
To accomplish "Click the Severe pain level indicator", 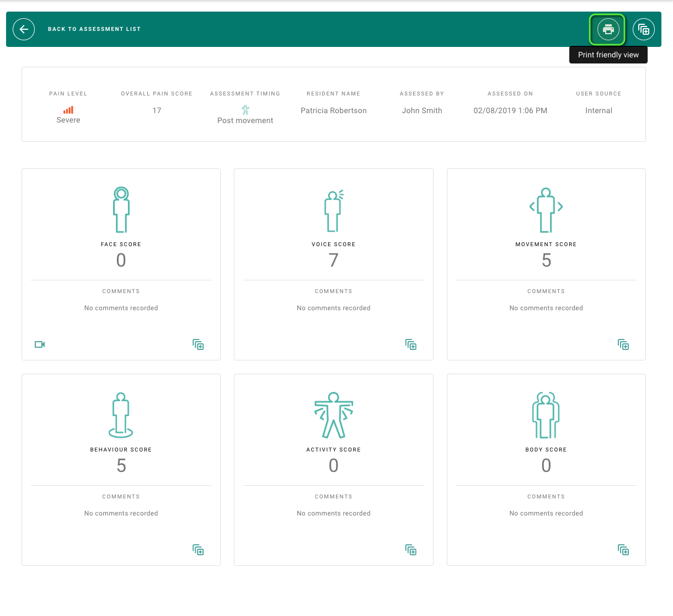I will (68, 115).
